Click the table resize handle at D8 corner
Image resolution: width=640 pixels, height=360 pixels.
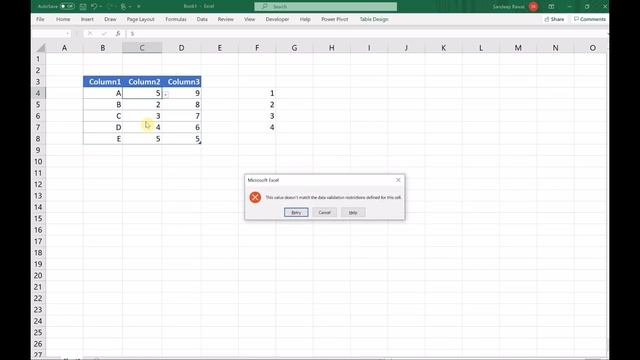coord(200,142)
